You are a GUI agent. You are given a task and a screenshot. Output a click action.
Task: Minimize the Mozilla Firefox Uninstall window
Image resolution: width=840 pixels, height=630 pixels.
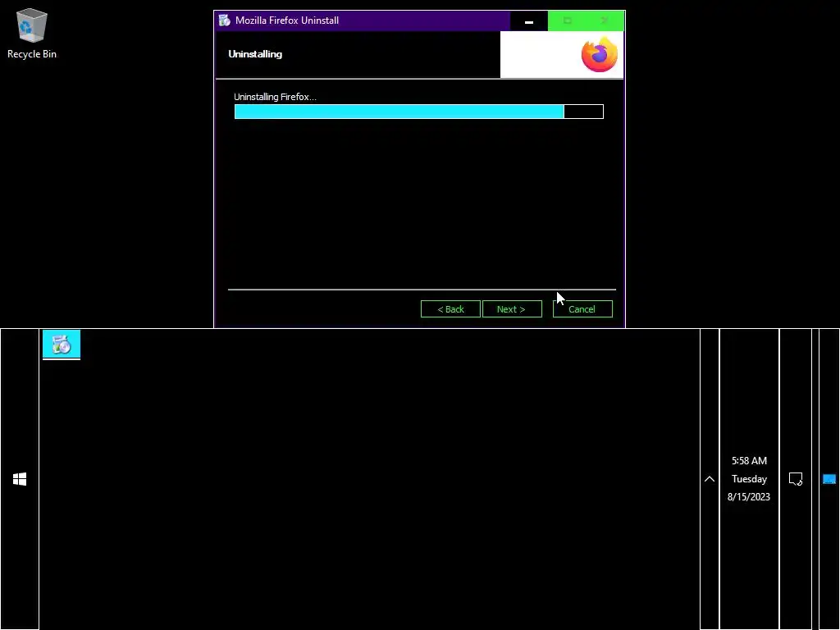pos(529,21)
